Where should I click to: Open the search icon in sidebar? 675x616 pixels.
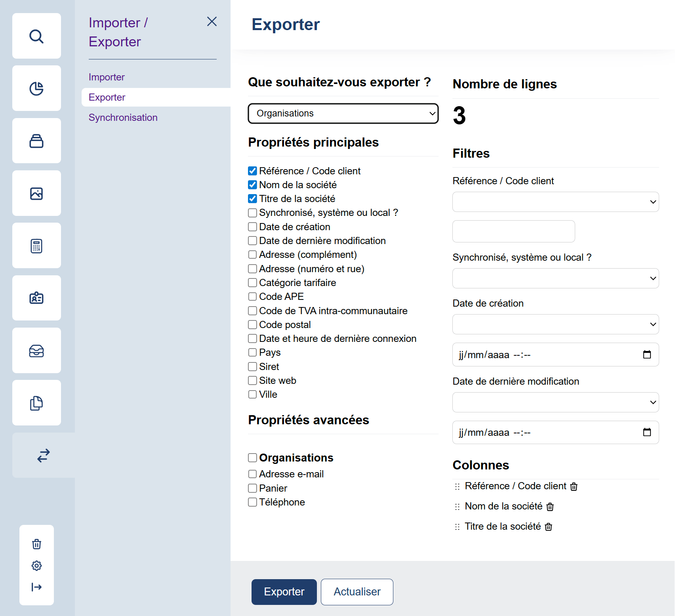click(36, 36)
